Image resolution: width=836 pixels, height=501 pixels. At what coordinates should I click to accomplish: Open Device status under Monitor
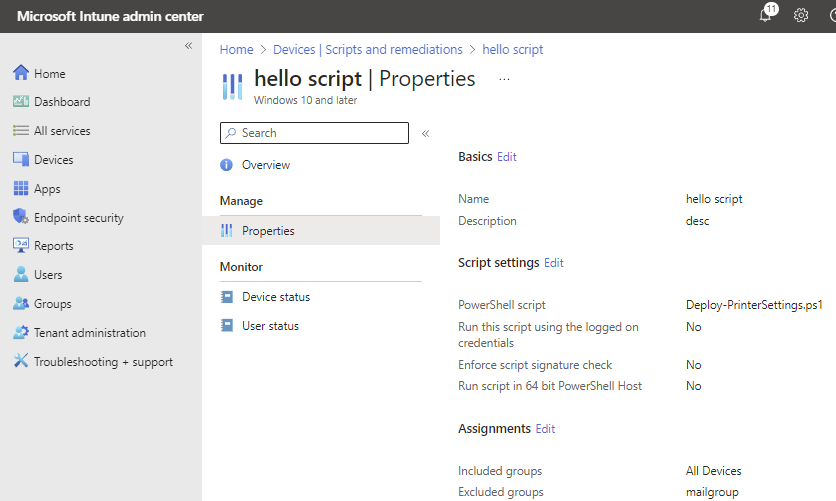coord(275,297)
